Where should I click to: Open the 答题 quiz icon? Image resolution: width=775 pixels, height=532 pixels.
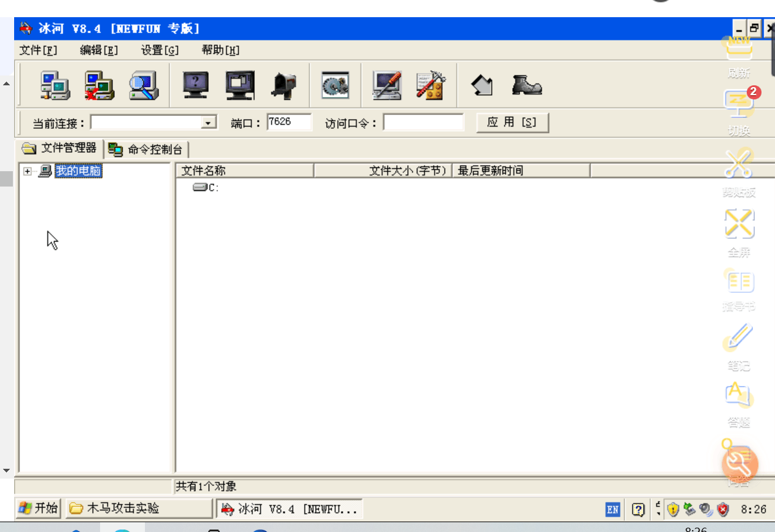(739, 404)
